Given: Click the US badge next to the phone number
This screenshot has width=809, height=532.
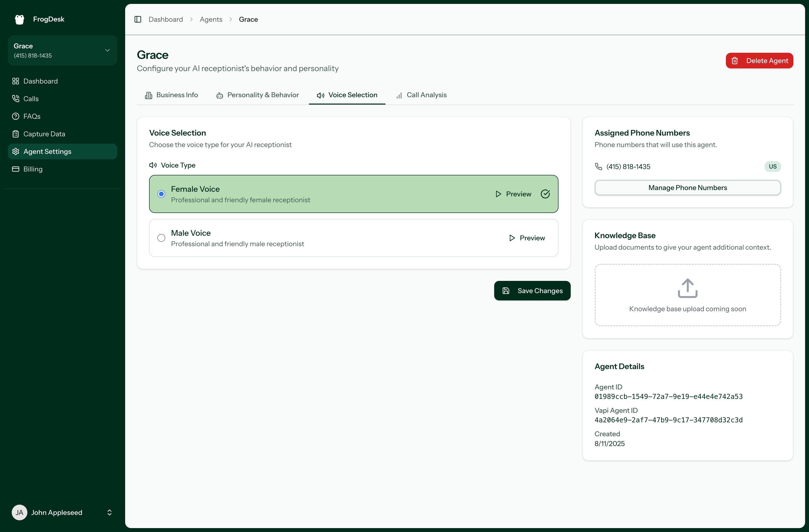Looking at the screenshot, I should pyautogui.click(x=773, y=166).
